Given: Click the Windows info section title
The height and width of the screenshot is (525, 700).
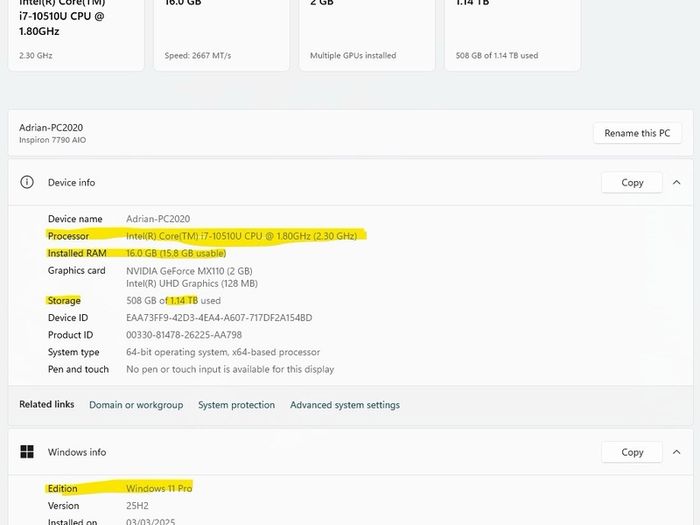Looking at the screenshot, I should pos(77,452).
